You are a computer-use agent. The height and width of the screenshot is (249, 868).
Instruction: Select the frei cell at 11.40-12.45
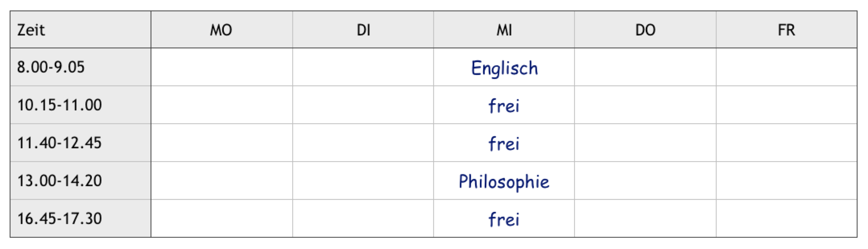[x=504, y=143]
